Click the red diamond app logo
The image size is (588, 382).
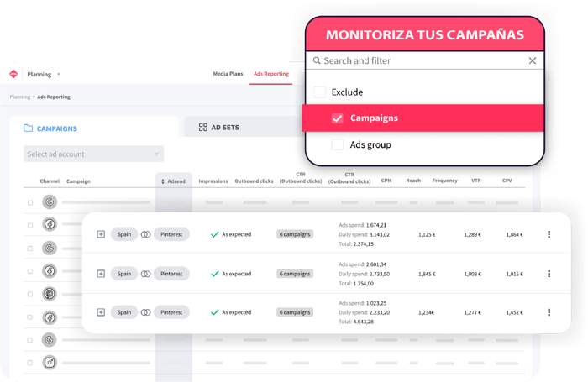pyautogui.click(x=13, y=74)
